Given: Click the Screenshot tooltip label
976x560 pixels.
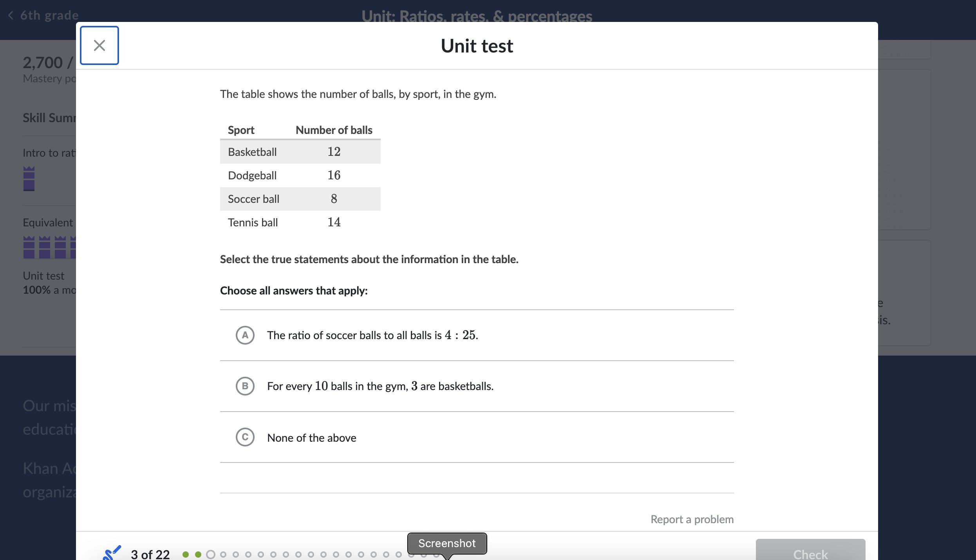Looking at the screenshot, I should (x=447, y=543).
